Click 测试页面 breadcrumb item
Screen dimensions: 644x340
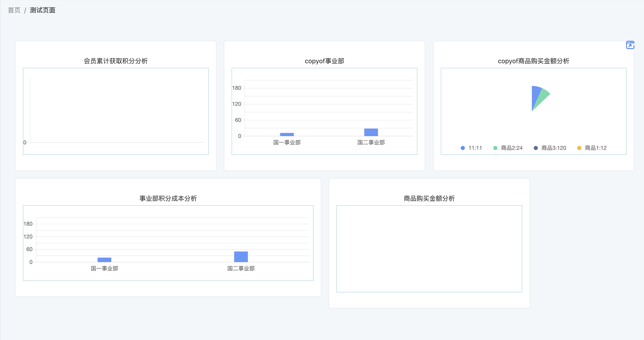[x=43, y=10]
